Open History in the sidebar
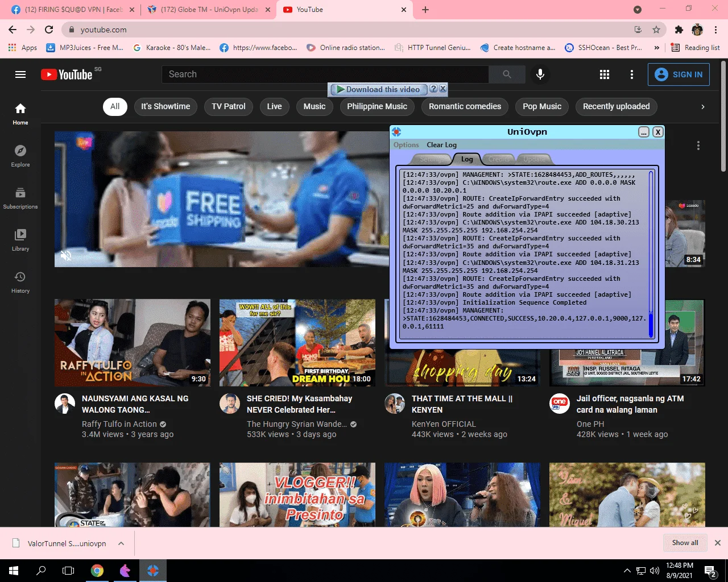Screen dimensions: 728x582 point(20,282)
